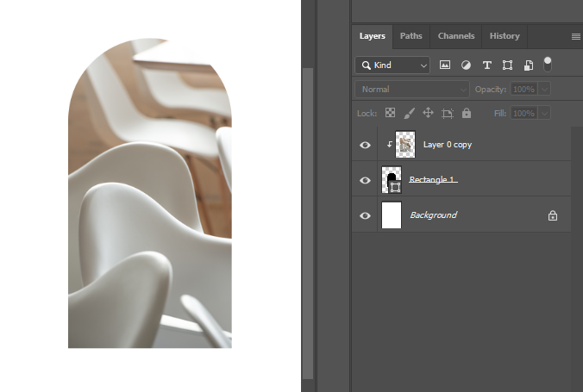Open the Fill slider dropdown arrow

[x=544, y=113]
